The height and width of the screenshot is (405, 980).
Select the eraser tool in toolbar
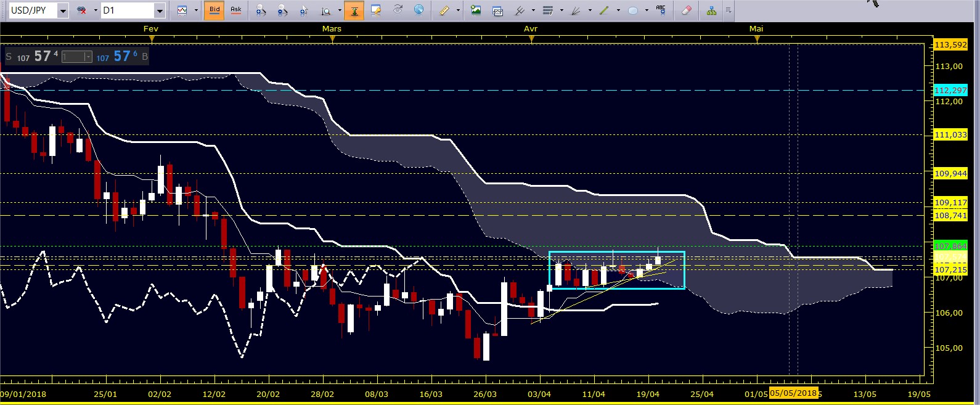[x=687, y=10]
